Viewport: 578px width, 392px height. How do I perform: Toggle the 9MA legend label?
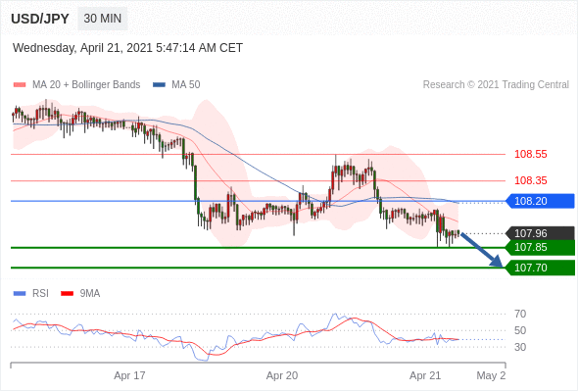[x=90, y=294]
